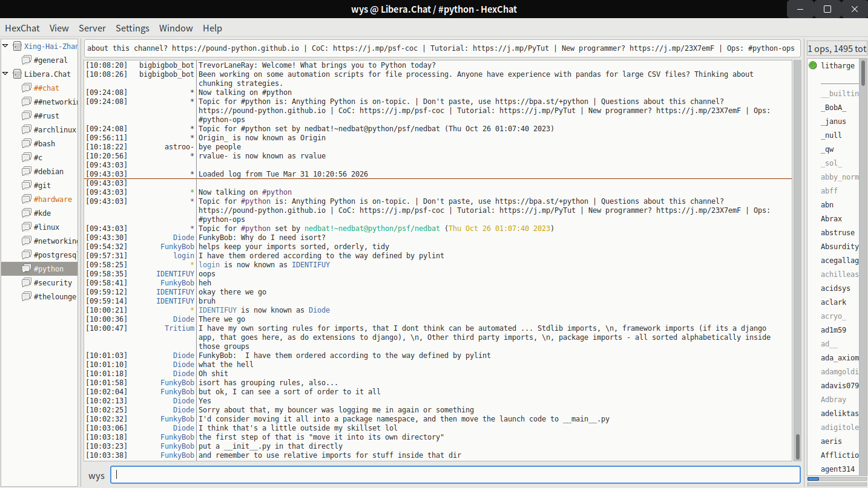868x488 pixels.
Task: Click the channel icon beside #git
Action: [26, 185]
